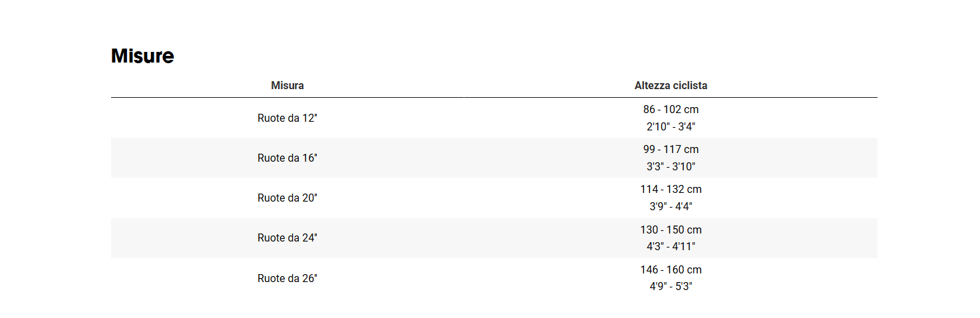Click the Ruote da 16" cell

(287, 158)
